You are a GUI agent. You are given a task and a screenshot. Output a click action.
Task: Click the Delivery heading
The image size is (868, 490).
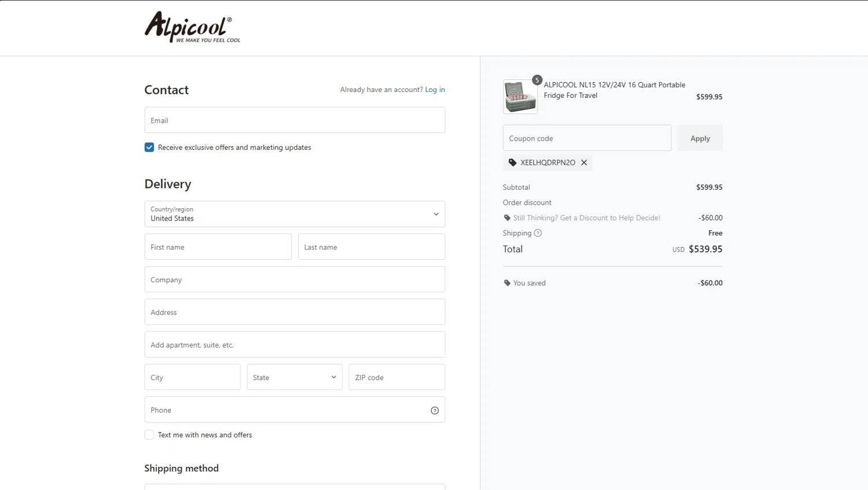coord(168,184)
